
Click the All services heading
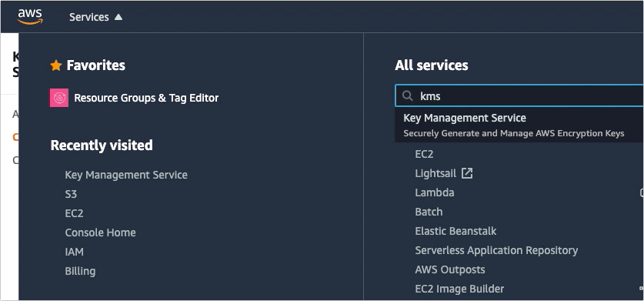point(431,65)
